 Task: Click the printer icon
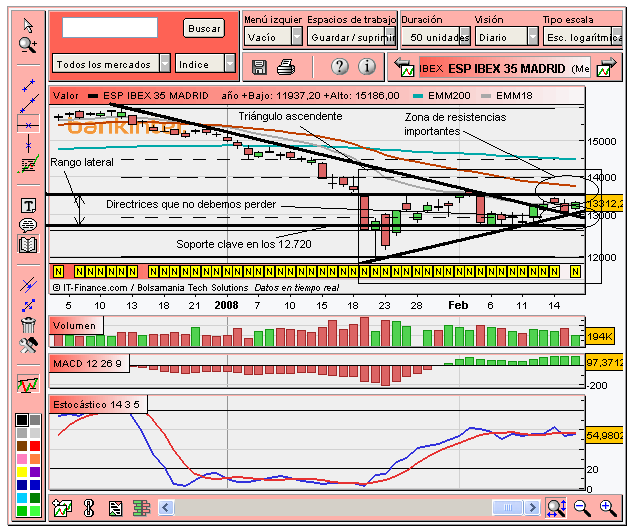click(x=286, y=67)
